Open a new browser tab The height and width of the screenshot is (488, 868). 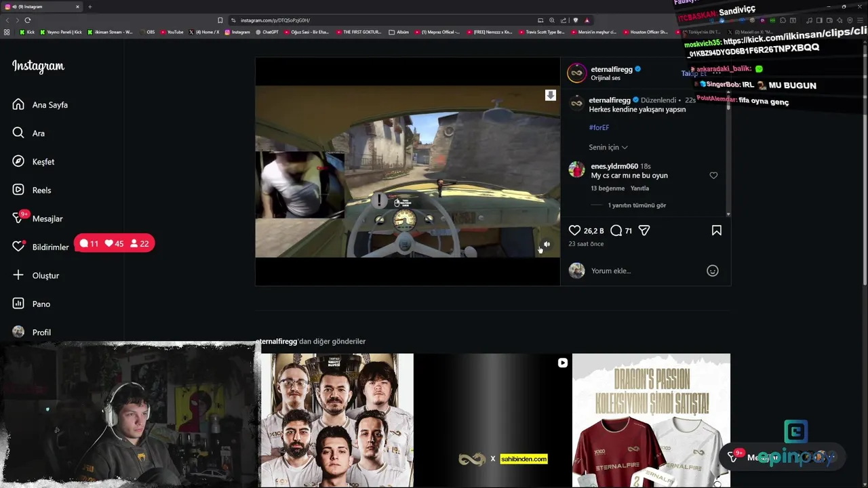(x=90, y=7)
